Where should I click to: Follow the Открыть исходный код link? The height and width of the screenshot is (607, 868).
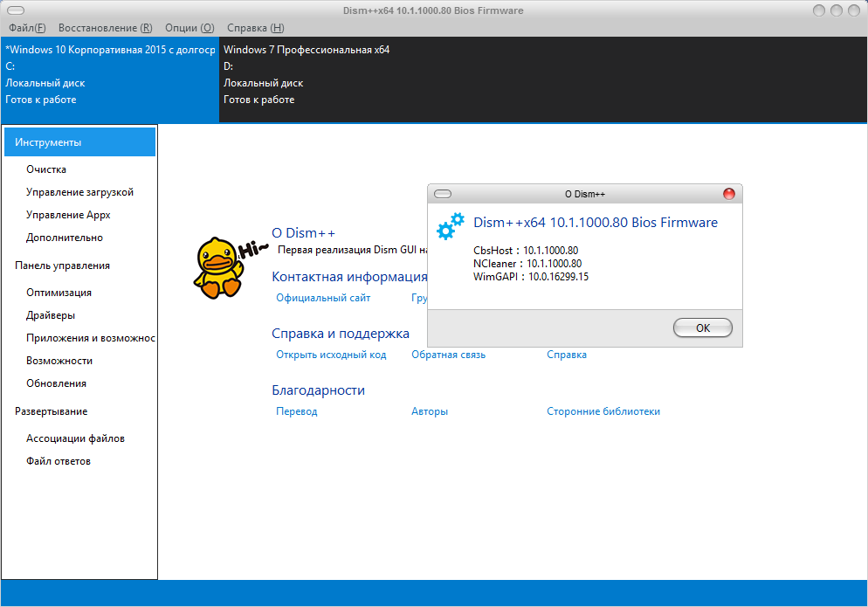click(x=331, y=355)
